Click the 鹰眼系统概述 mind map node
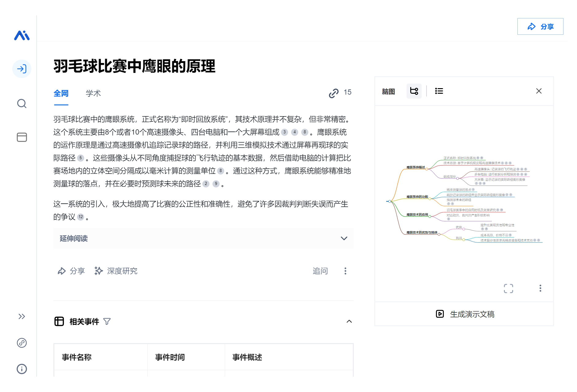Screen dimensions: 577x392 416,167
